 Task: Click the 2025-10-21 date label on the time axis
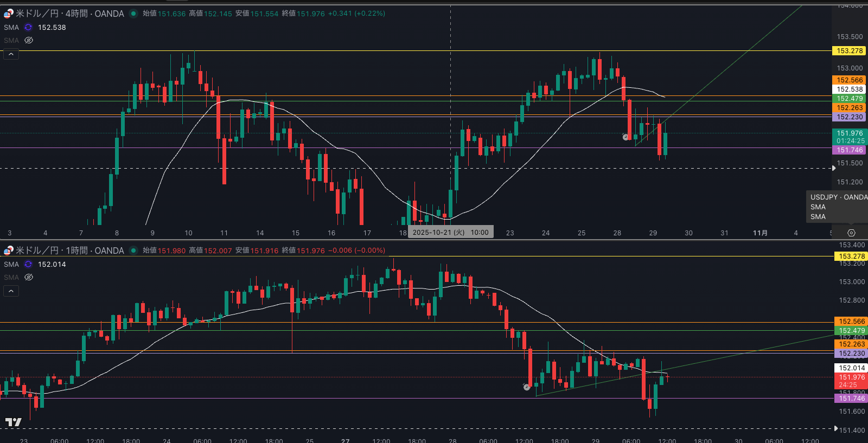pyautogui.click(x=450, y=233)
